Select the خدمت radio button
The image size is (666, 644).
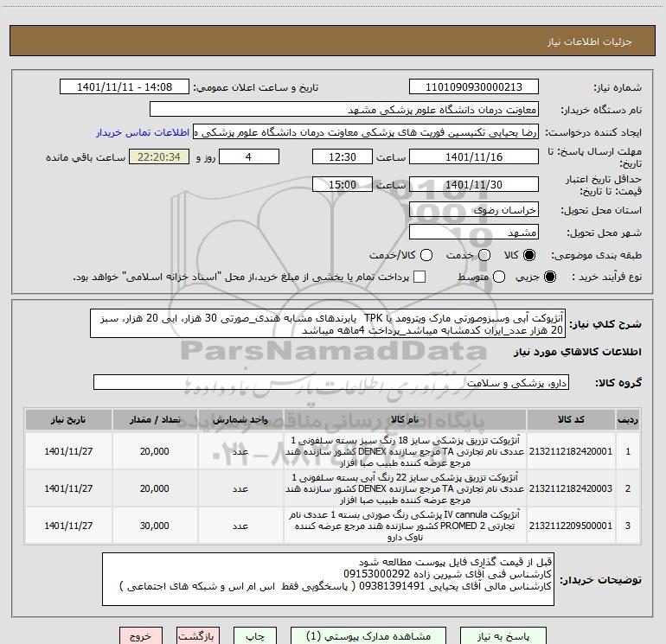click(x=484, y=255)
